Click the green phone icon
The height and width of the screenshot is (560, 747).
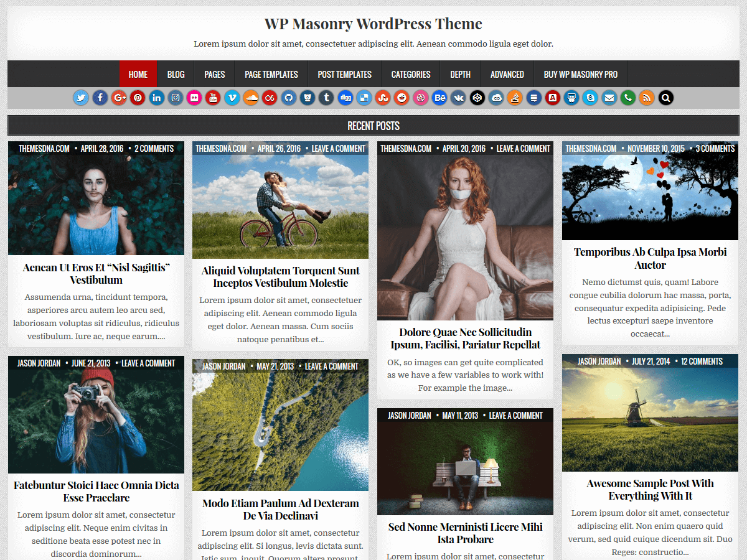628,98
